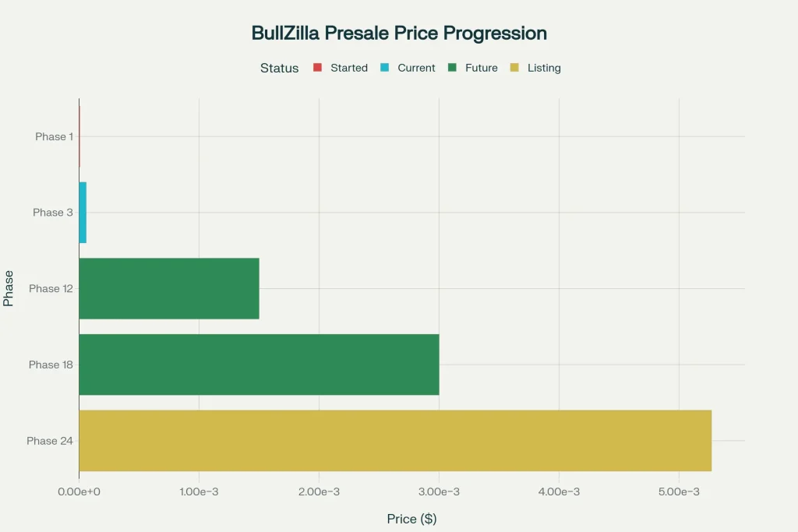The image size is (798, 532).
Task: Click the 5.00e−3 x-axis tick label
Action: [679, 491]
